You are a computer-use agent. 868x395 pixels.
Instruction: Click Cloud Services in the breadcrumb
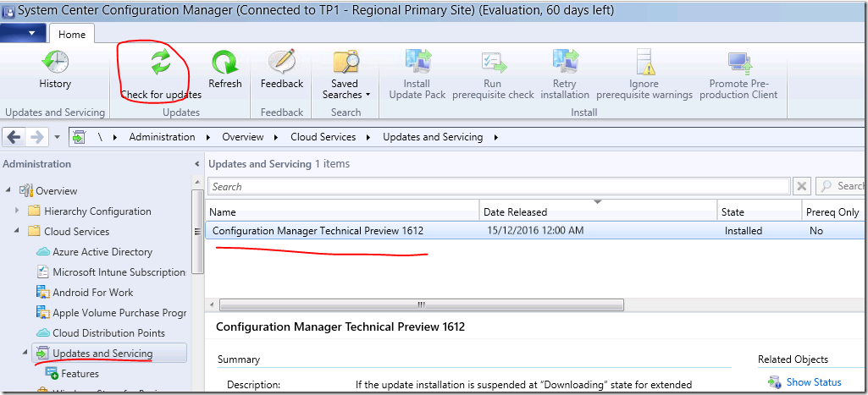pyautogui.click(x=323, y=137)
